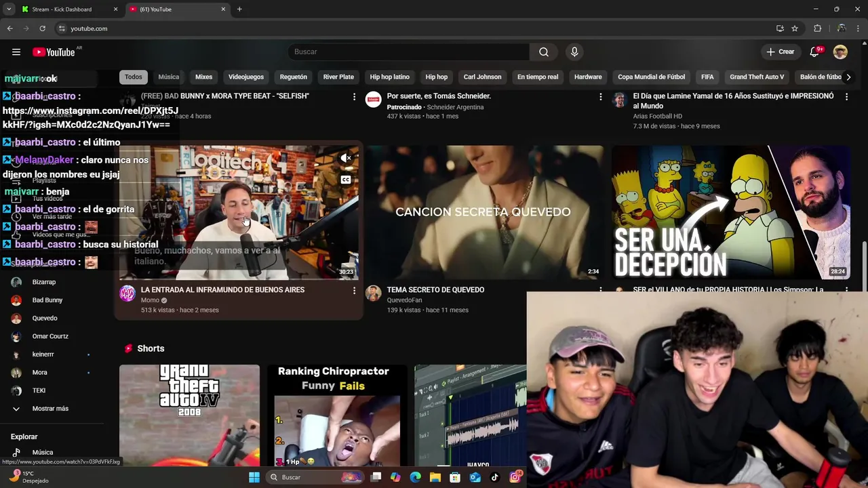This screenshot has width=868, height=488.
Task: Click the taskbar Buscar search box
Action: click(x=316, y=477)
